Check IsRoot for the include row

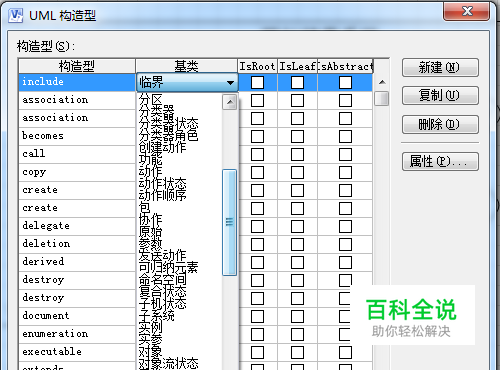(x=257, y=82)
